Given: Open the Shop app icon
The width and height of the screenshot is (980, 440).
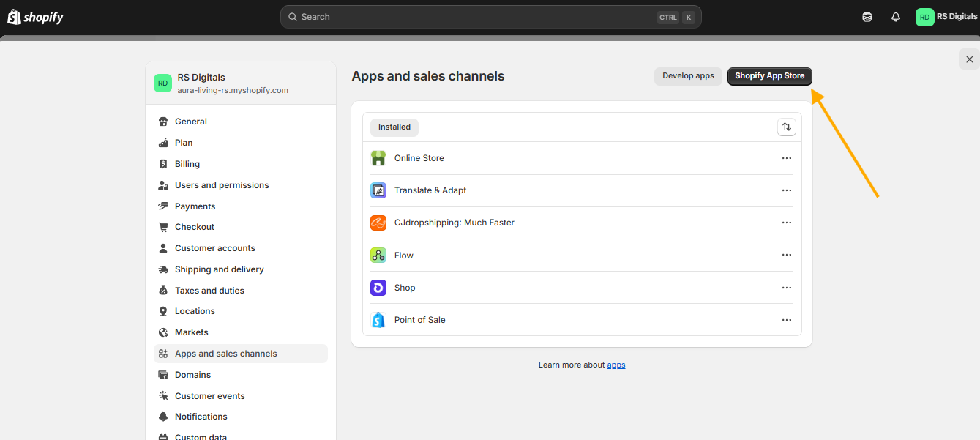Looking at the screenshot, I should [x=378, y=288].
